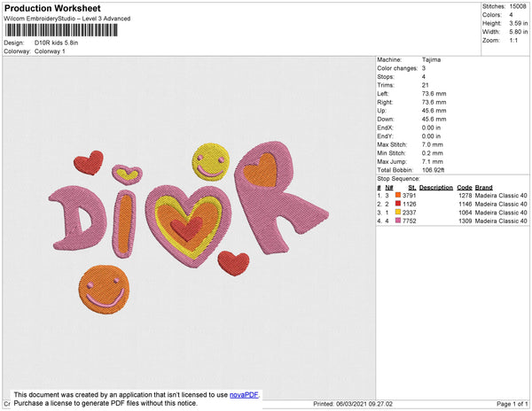The image size is (532, 411).
Task: Click the Zoom value '1:1'
Action: pos(513,41)
